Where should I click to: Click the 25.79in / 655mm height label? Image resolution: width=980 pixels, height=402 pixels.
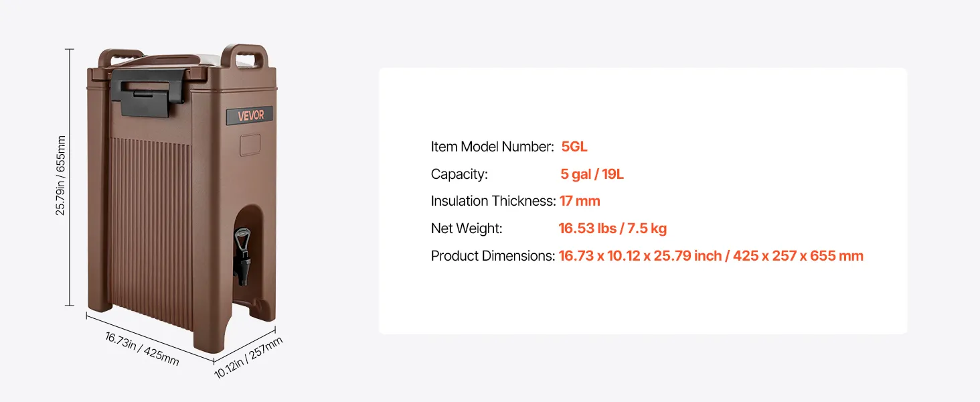coord(61,176)
